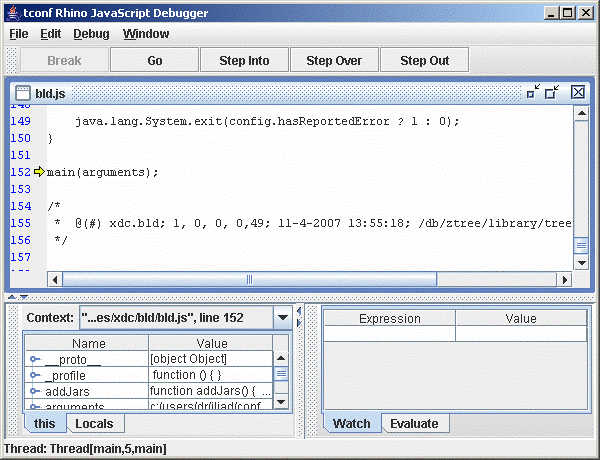Screen dimensions: 600x460
Task: Click the variables table scroll down arrow
Action: pos(281,401)
